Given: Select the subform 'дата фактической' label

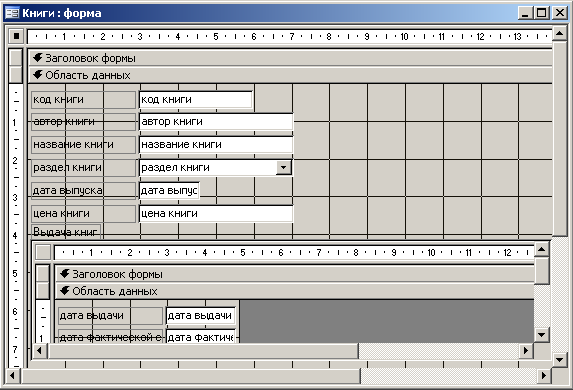Looking at the screenshot, I should click(110, 337).
